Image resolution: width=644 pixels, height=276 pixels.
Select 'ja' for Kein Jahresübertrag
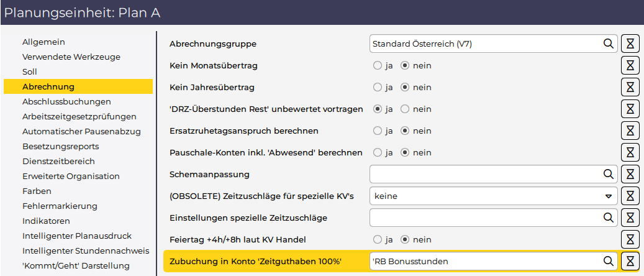(377, 87)
